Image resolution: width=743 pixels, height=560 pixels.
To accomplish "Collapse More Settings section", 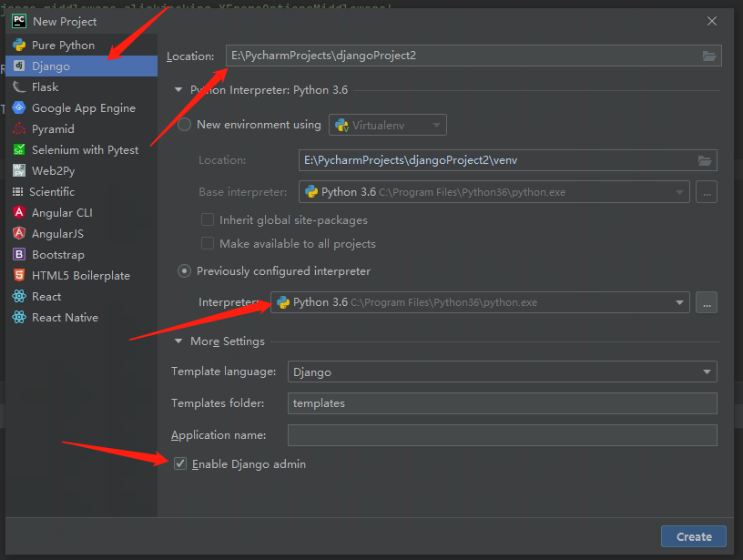I will point(178,341).
